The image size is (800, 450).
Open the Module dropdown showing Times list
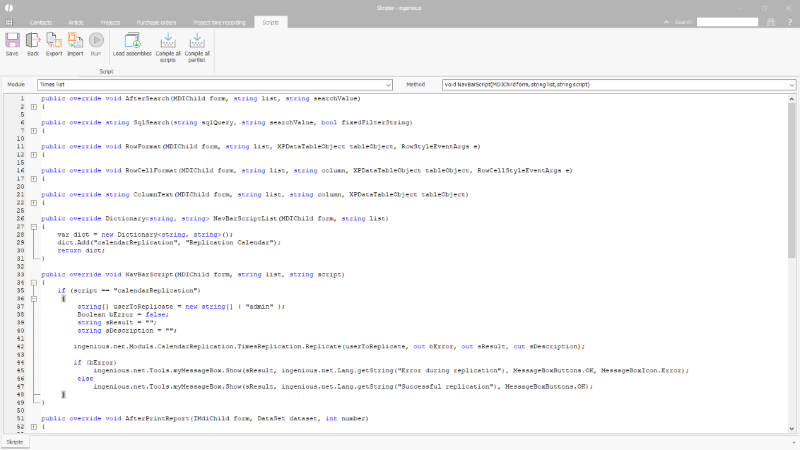[x=214, y=85]
